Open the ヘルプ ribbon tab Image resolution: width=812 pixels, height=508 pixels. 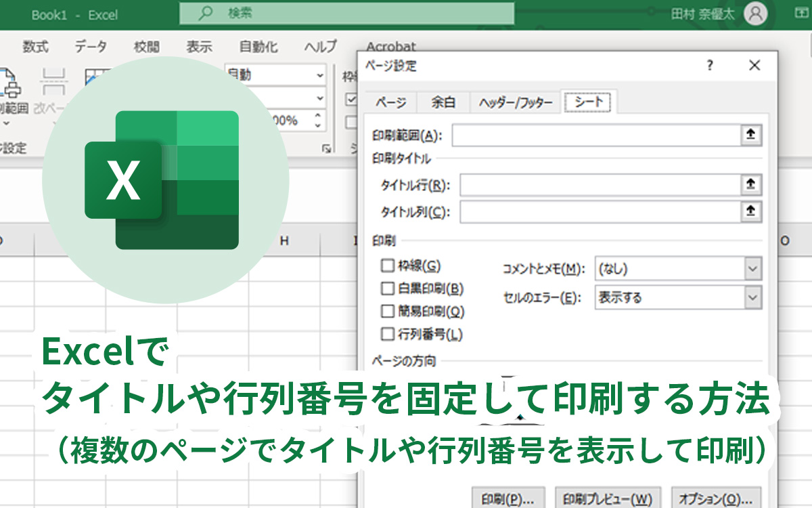[x=321, y=47]
